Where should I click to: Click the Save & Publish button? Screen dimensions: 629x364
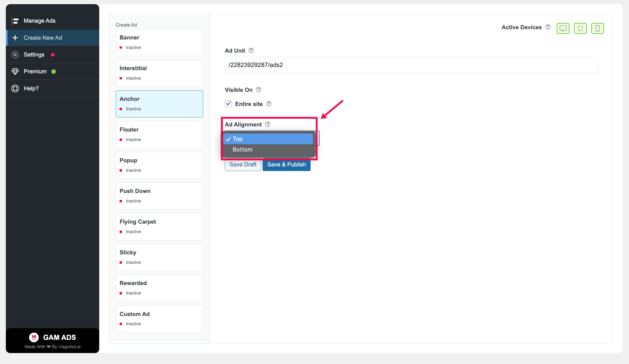click(x=286, y=165)
